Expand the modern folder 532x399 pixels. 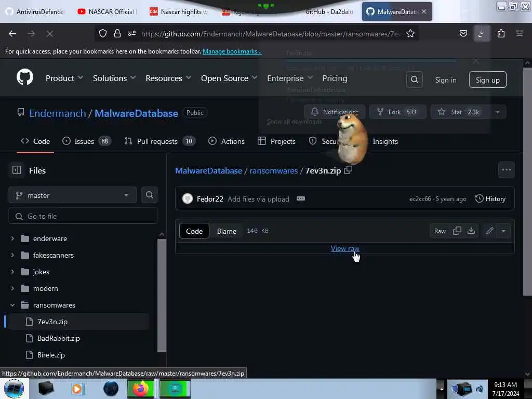pos(12,288)
